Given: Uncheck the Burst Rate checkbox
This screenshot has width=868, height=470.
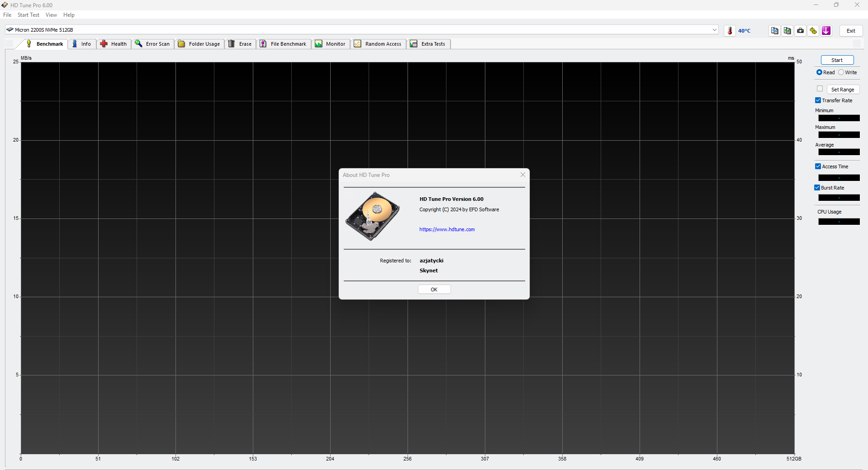Looking at the screenshot, I should [x=817, y=188].
